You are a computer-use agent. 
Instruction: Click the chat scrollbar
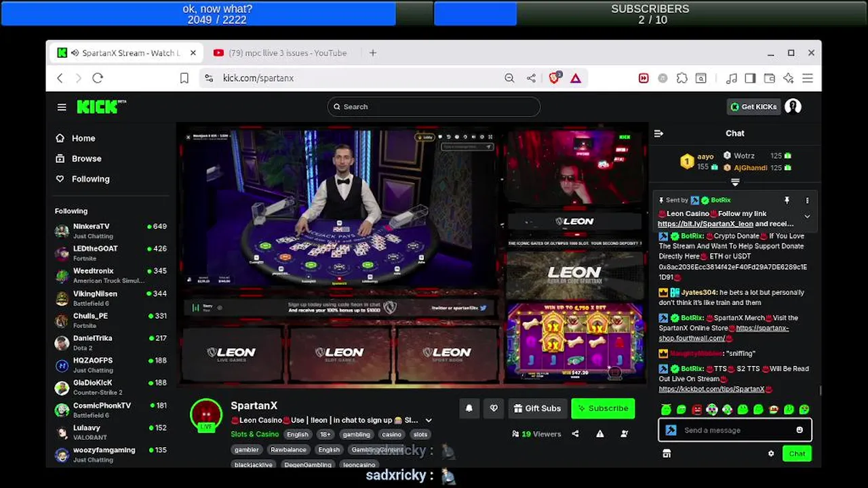click(820, 390)
